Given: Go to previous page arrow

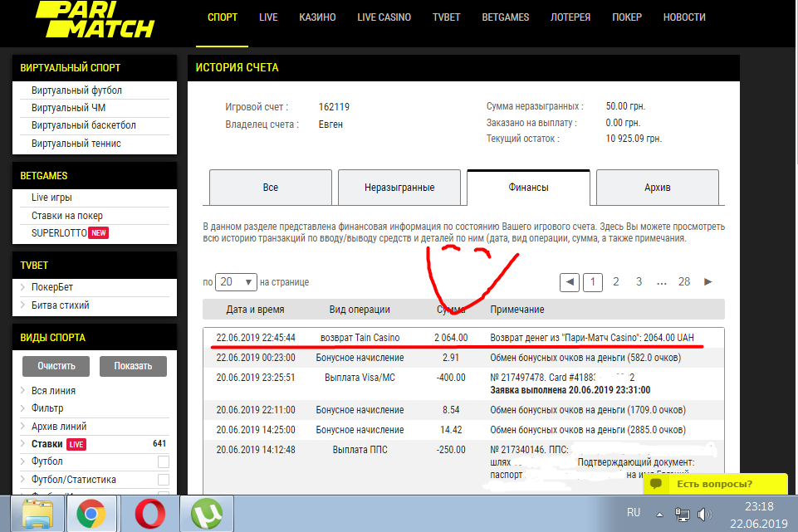Looking at the screenshot, I should point(570,282).
